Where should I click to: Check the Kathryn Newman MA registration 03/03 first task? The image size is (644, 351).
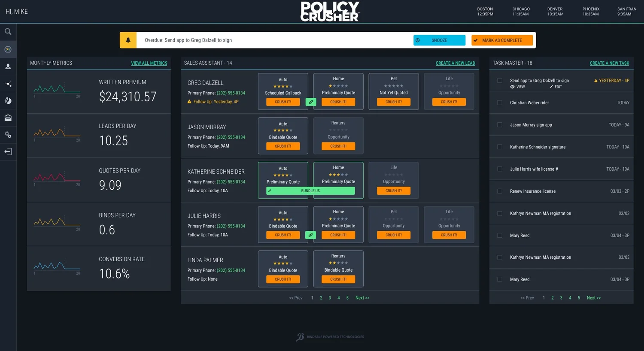pyautogui.click(x=500, y=213)
